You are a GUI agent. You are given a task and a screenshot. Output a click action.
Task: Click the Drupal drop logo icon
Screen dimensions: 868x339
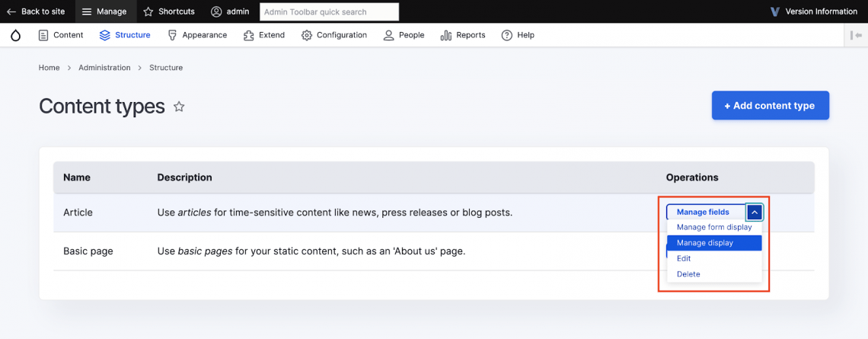[x=16, y=35]
